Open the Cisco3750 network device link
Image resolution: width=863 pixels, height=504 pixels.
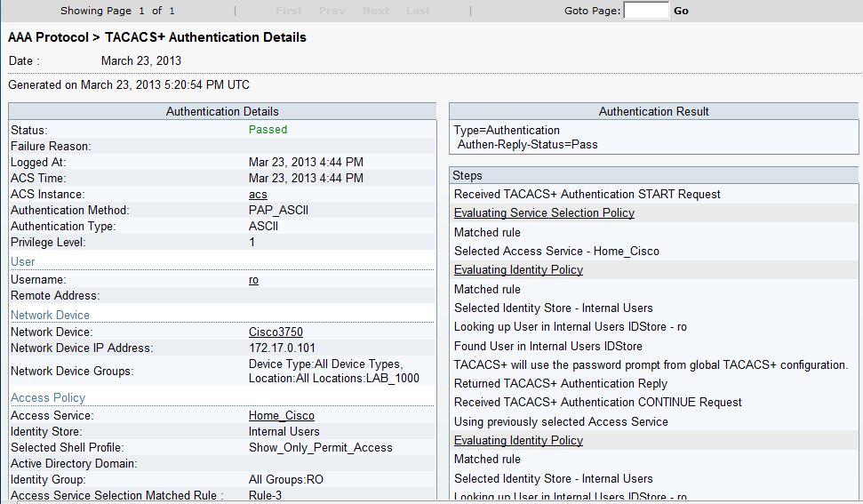point(276,332)
